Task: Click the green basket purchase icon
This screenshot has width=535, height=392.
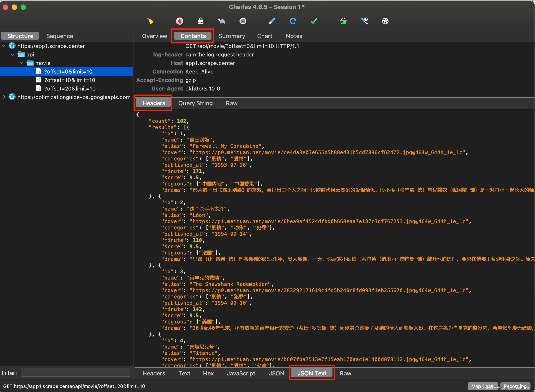Action: click(x=343, y=21)
